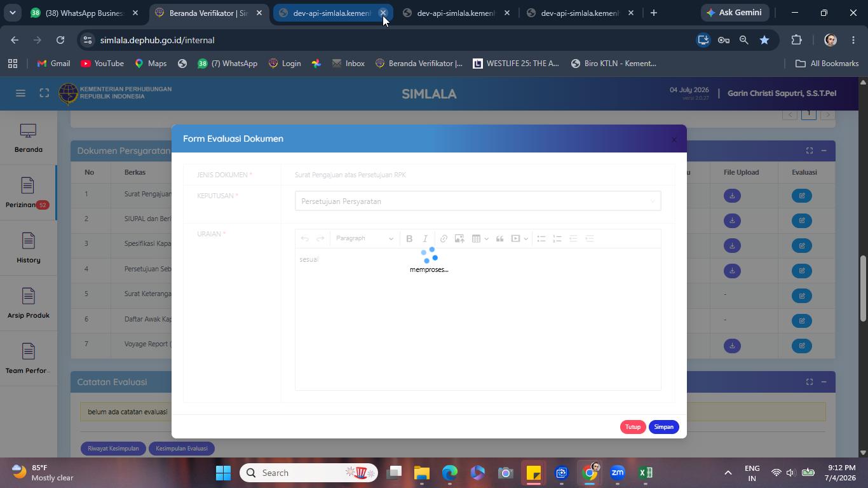
Task: Open the Paragraph heading dropdown
Action: point(364,238)
